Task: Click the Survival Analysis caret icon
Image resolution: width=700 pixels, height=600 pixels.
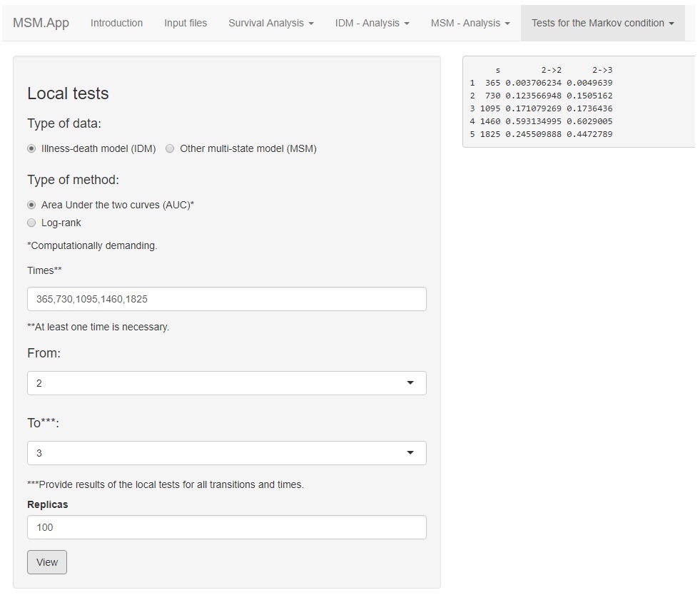Action: click(311, 24)
